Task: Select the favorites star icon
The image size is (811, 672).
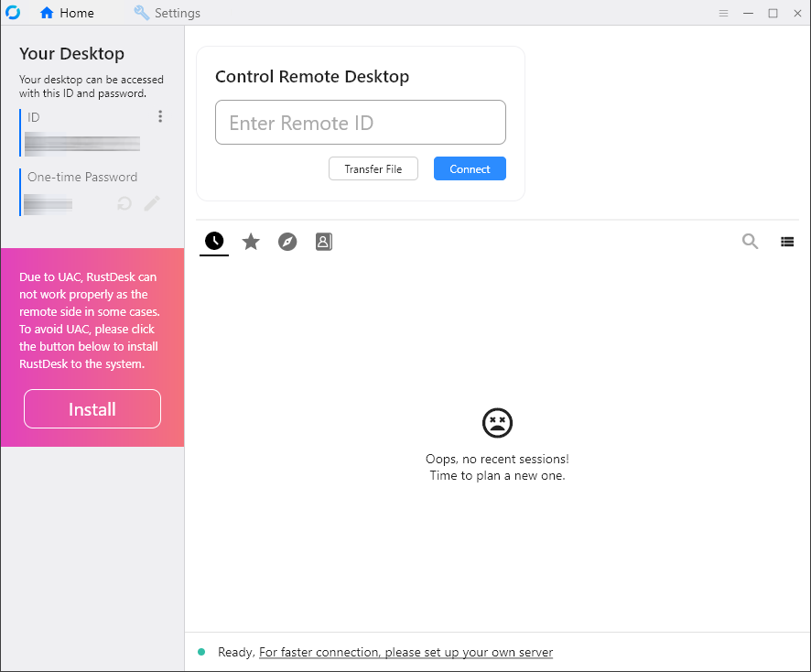Action: [250, 241]
